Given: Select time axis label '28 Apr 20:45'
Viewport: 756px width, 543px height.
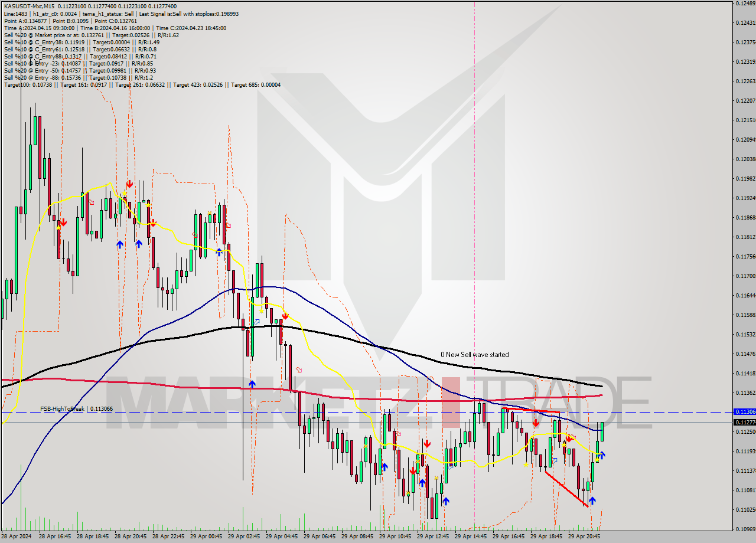Looking at the screenshot, I should [x=130, y=537].
